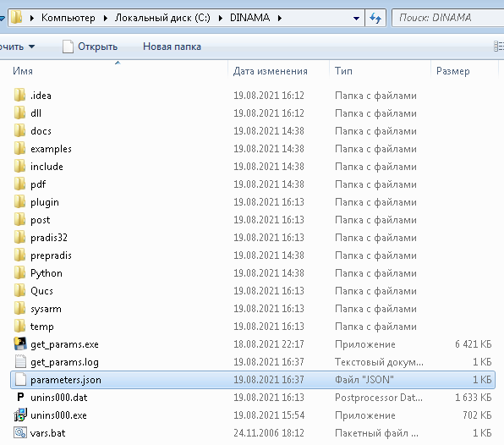Click the Postprocessor Dat... type cell
The width and height of the screenshot is (504, 445).
click(x=379, y=398)
